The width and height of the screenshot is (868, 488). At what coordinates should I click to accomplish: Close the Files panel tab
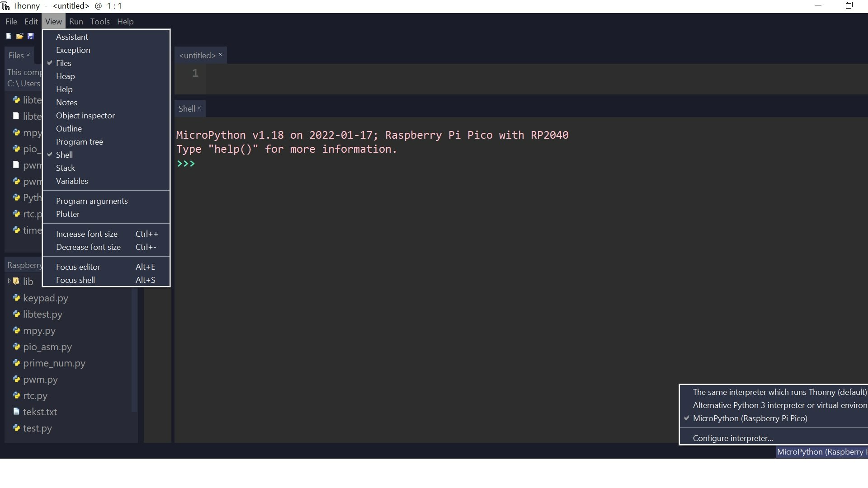(28, 55)
